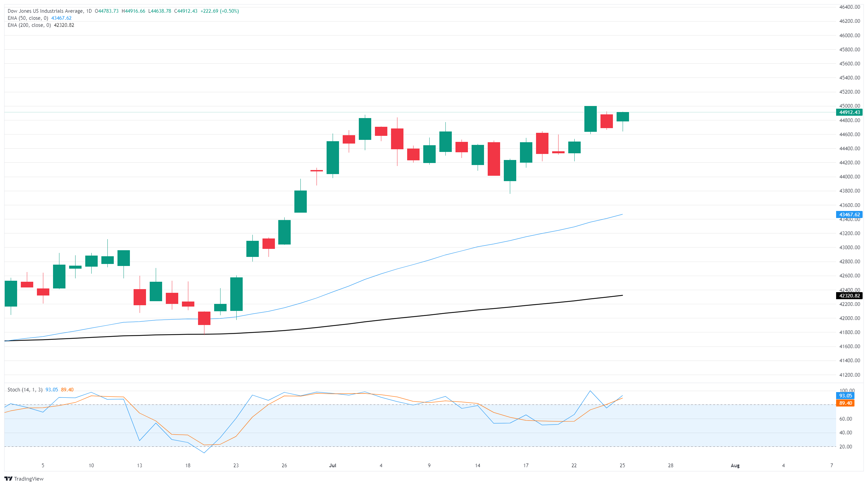Click the 46000.00 price axis label
The width and height of the screenshot is (868, 486).
click(x=849, y=35)
